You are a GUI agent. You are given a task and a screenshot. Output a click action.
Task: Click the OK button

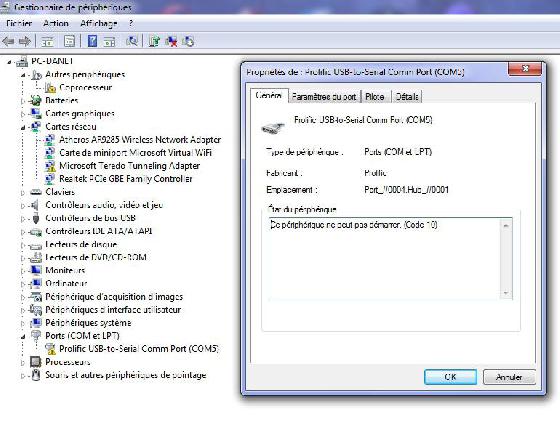[x=450, y=377]
